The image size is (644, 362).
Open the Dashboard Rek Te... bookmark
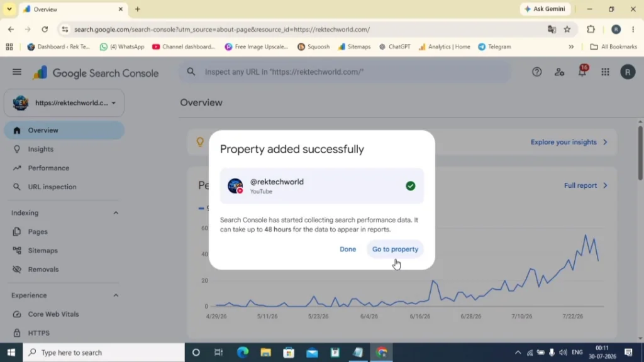(58, 47)
